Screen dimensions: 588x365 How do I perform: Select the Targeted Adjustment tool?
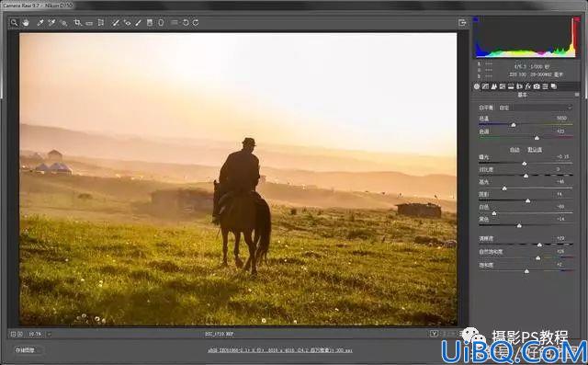click(x=63, y=23)
